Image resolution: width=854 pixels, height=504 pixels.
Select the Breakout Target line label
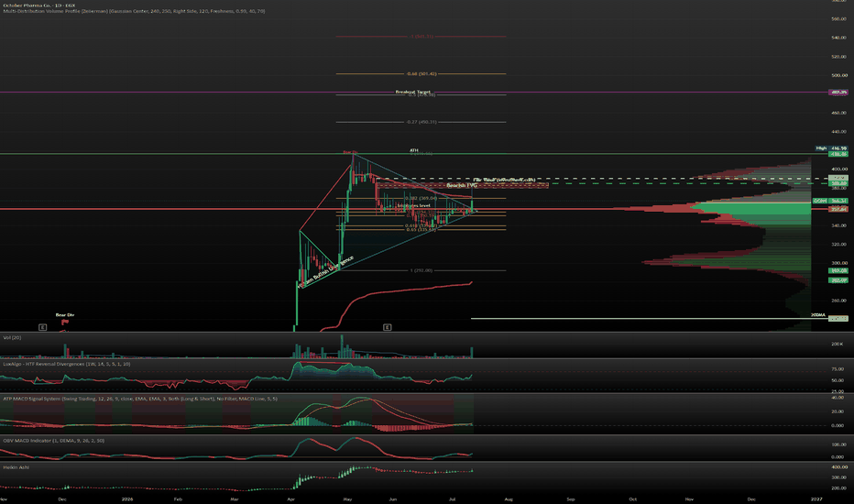tap(413, 92)
